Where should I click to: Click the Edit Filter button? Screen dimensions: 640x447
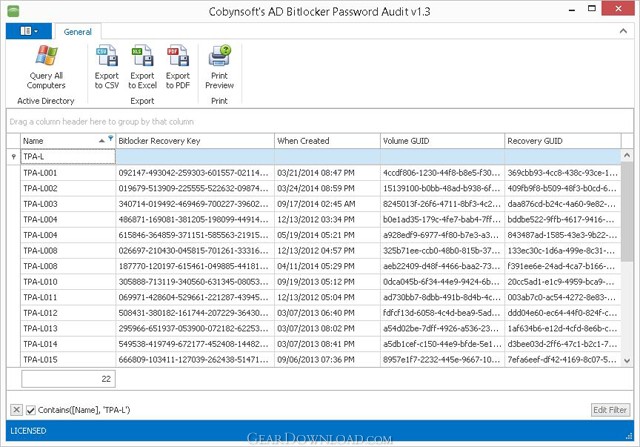tap(610, 409)
